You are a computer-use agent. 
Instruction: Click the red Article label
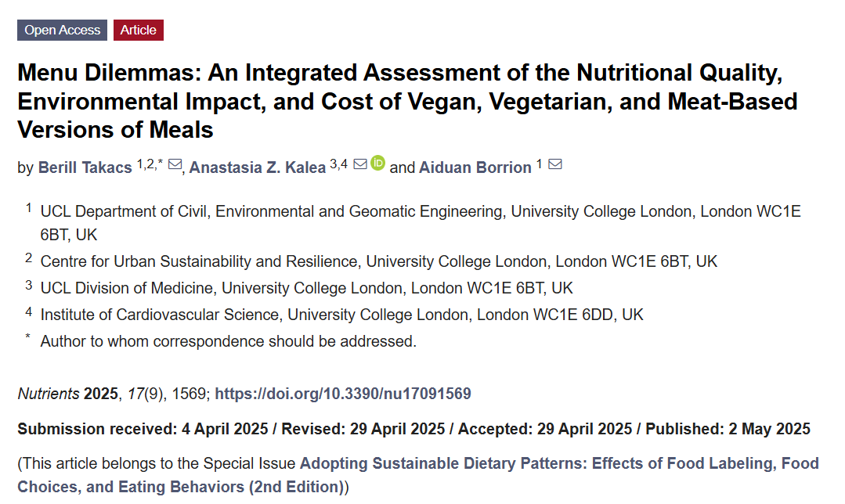click(139, 31)
